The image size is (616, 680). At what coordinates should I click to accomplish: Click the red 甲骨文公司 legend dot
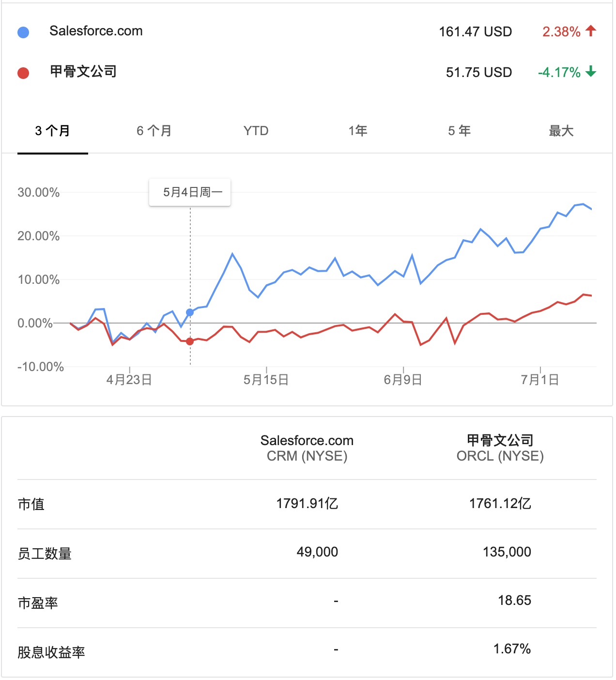pos(23,73)
